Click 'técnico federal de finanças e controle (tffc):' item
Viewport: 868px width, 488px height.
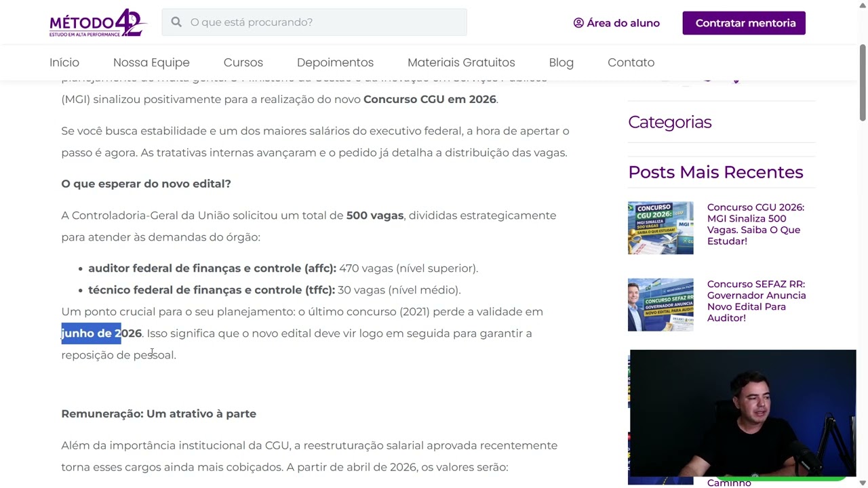[212, 290]
